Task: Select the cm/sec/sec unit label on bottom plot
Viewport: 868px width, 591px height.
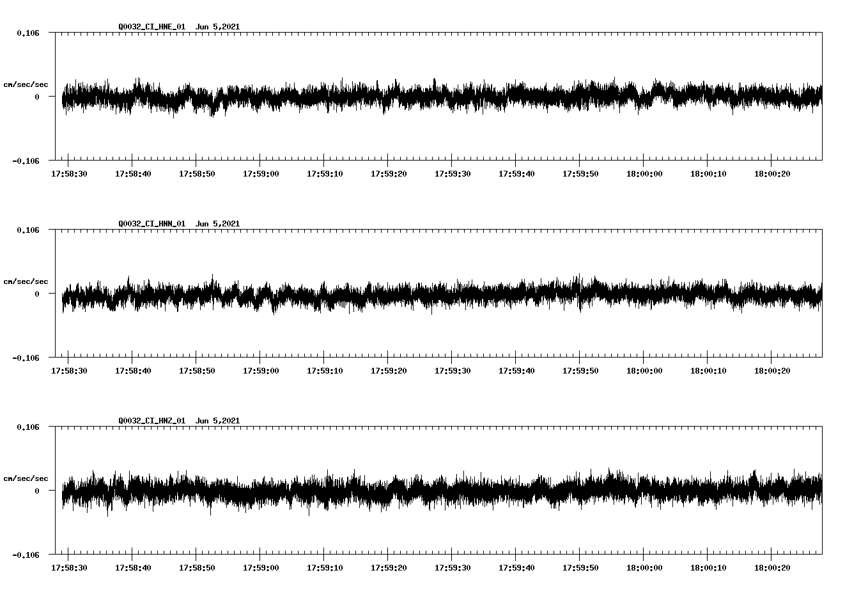Action: (27, 478)
